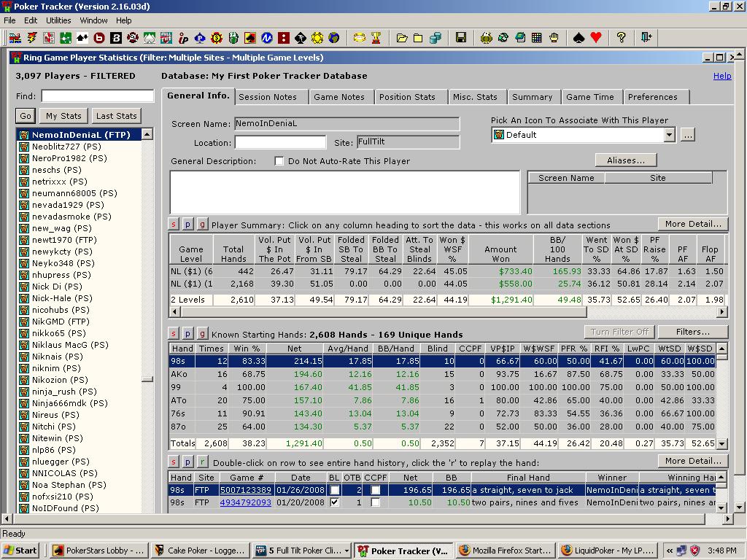Click the hand toolbar icon
Image resolution: width=747 pixels, height=560 pixels.
tap(554, 38)
